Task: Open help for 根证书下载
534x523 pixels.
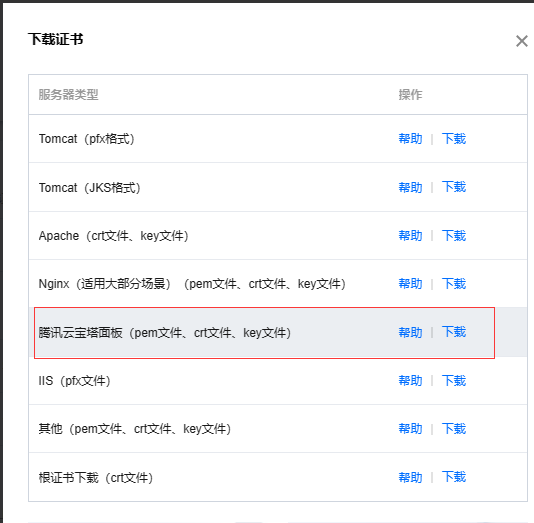Action: pos(410,477)
